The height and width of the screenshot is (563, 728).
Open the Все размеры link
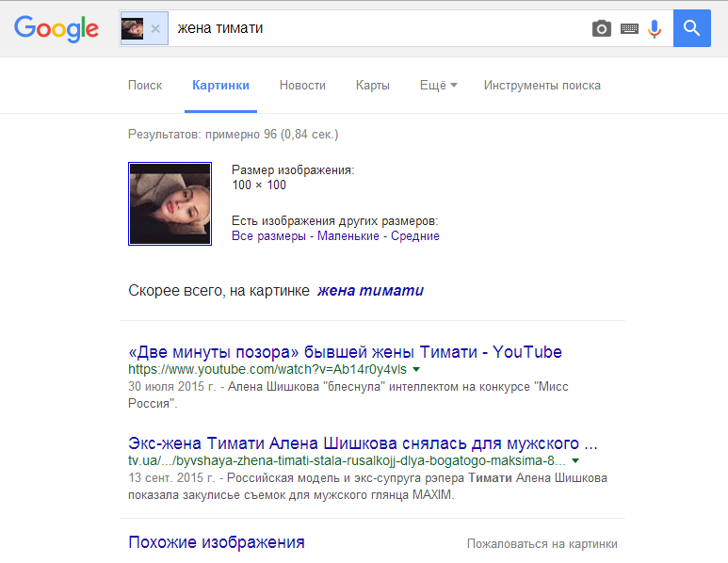(x=268, y=235)
